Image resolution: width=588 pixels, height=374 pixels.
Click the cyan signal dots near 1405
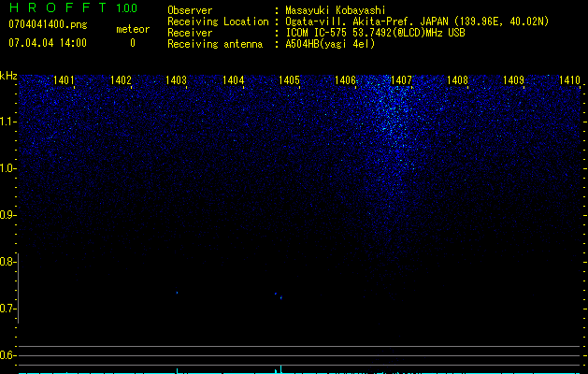[x=279, y=295]
